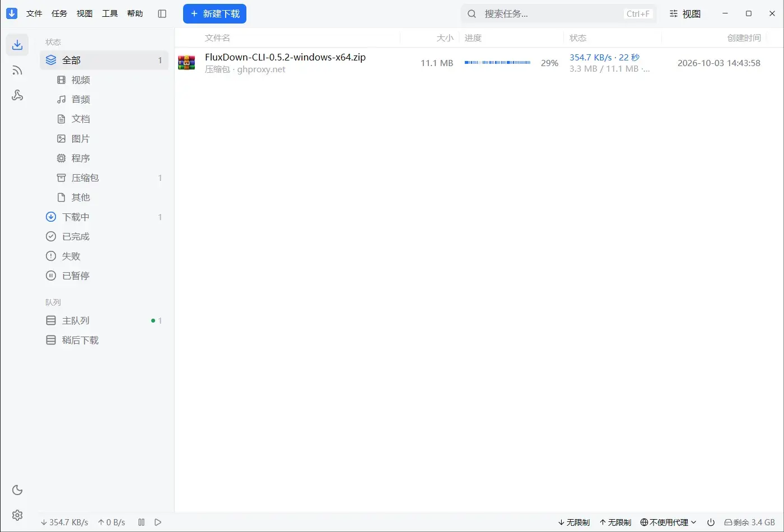The height and width of the screenshot is (532, 784).
Task: Sort by the 文件名 column header
Action: pos(217,38)
